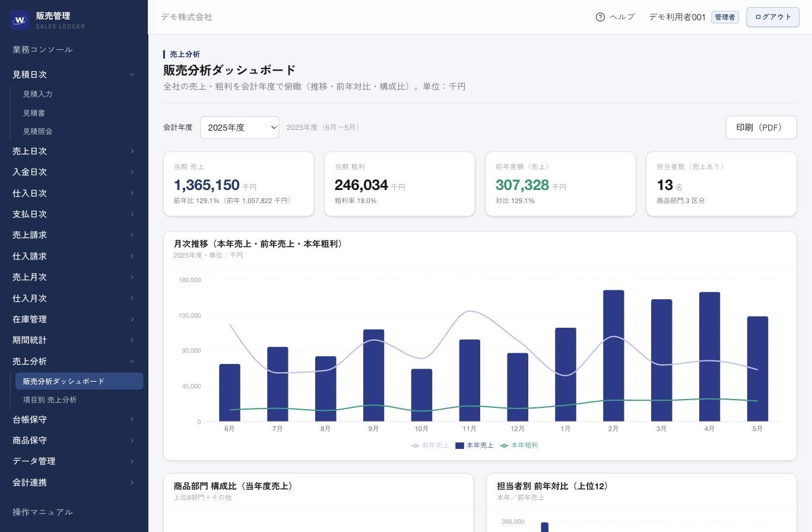The height and width of the screenshot is (532, 812).
Task: Expand the 売上請求 menu section
Action: click(x=74, y=235)
